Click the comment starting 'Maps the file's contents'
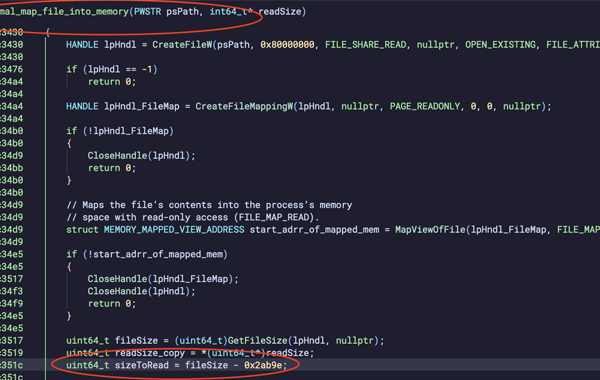 pos(209,205)
